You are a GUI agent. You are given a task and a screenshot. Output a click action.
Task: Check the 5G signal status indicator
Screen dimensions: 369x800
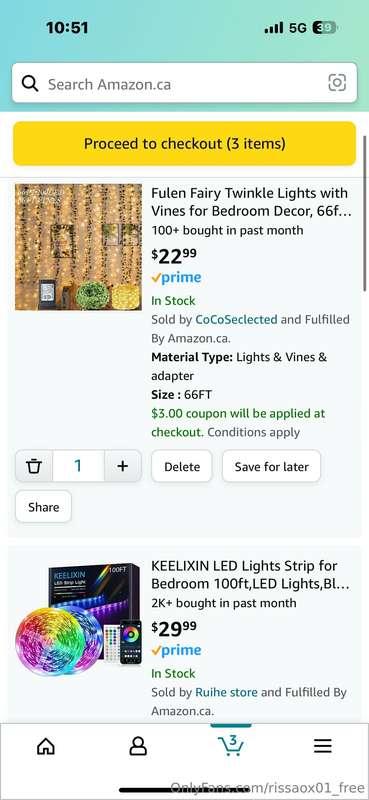coord(298,28)
